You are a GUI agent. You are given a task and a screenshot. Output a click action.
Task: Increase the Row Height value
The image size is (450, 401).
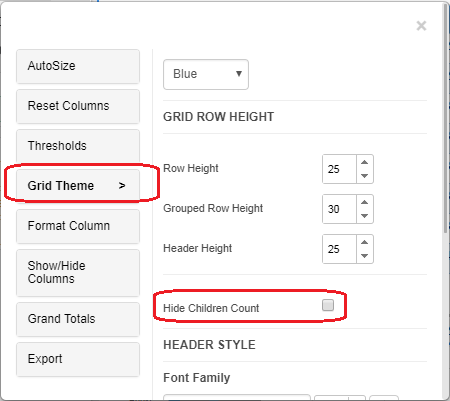365,162
